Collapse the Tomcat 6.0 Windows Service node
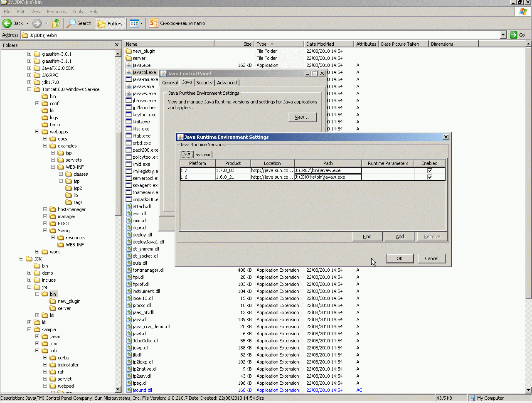 pyautogui.click(x=29, y=89)
